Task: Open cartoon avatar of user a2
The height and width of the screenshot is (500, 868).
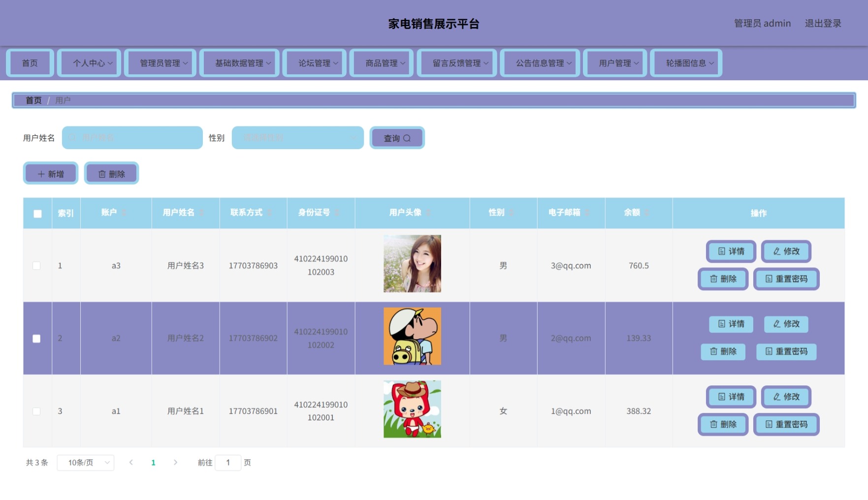Action: point(412,336)
